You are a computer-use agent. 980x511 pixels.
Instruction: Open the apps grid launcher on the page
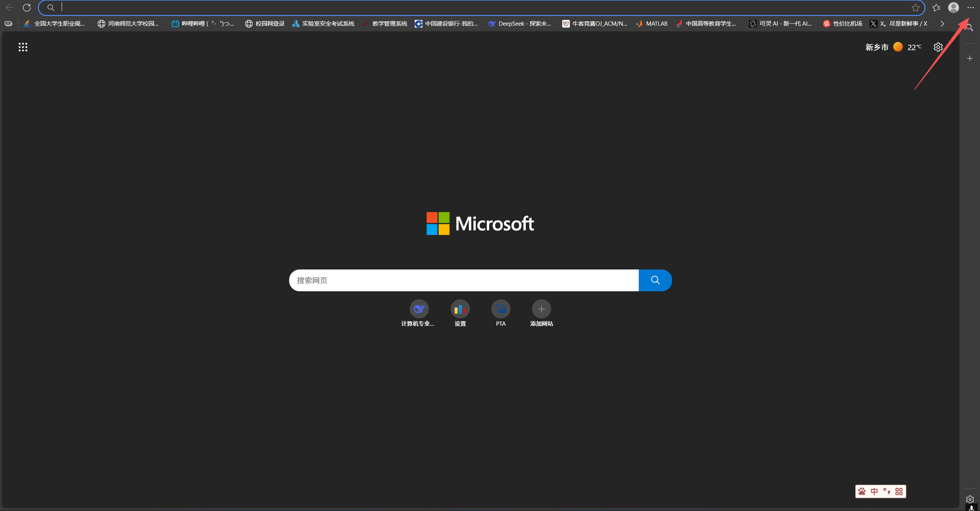coord(23,47)
